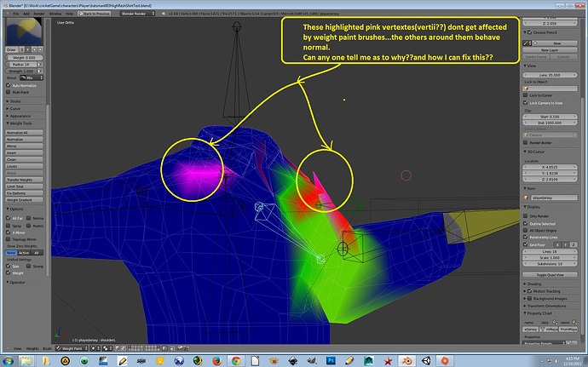Open the Render menu
The image size is (588, 367).
pos(39,14)
